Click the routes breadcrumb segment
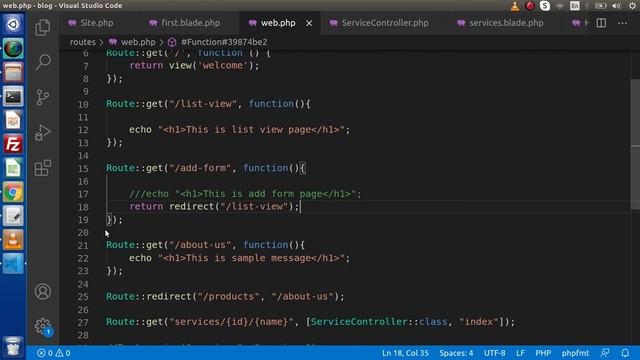 tap(82, 42)
